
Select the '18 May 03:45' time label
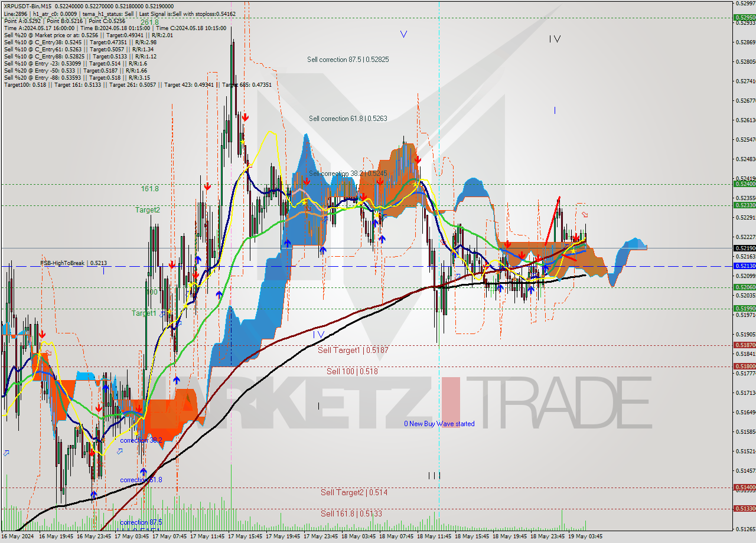[358, 537]
